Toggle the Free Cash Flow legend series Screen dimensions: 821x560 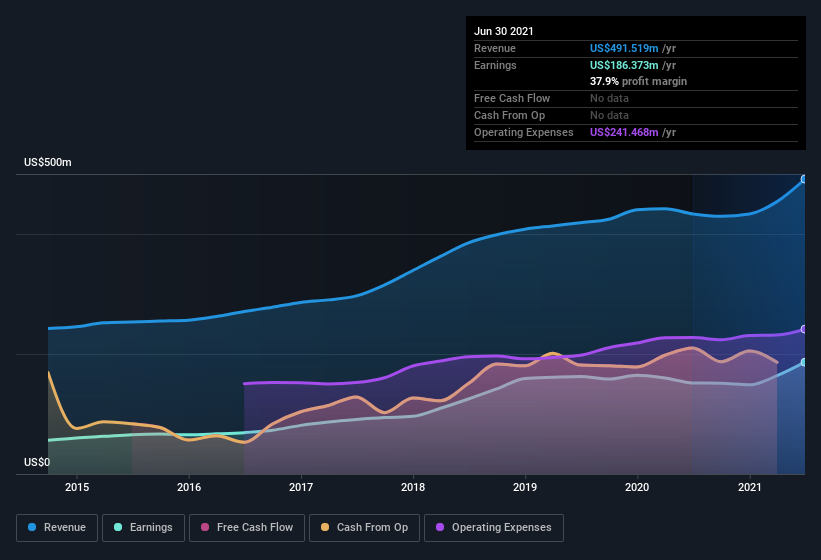(247, 528)
